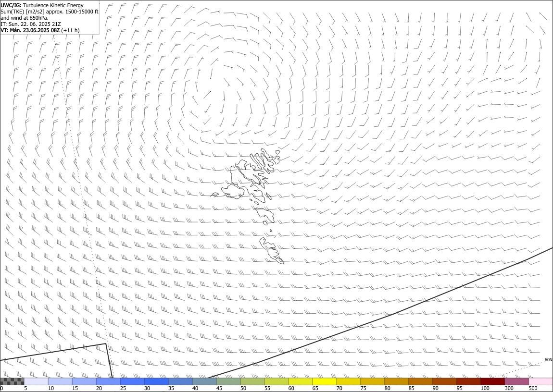Click the valid time "VT: Mán. 23.06.2025 08Z"
This screenshot has height=392, width=553.
[30, 30]
